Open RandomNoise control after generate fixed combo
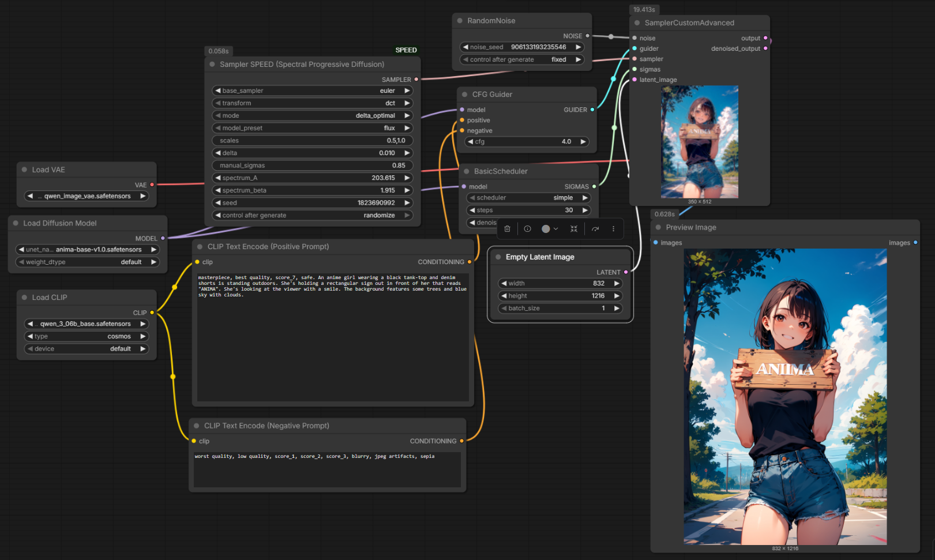The width and height of the screenshot is (935, 560). (522, 59)
